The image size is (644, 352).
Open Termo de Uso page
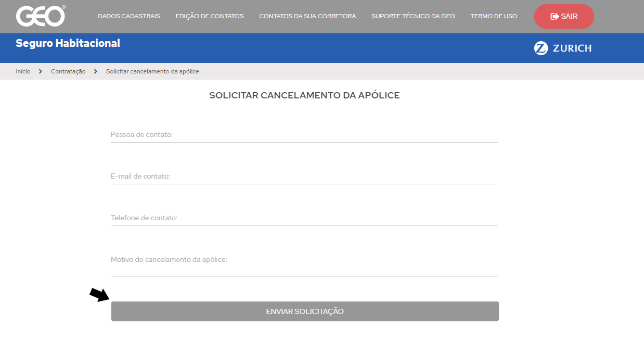[x=494, y=16]
